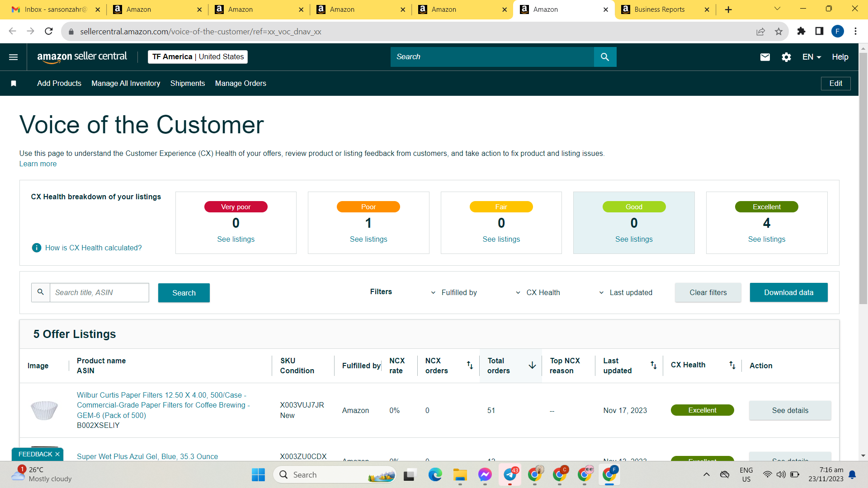Open Wilbur Curtis Paper Filters product link

pyautogui.click(x=163, y=405)
